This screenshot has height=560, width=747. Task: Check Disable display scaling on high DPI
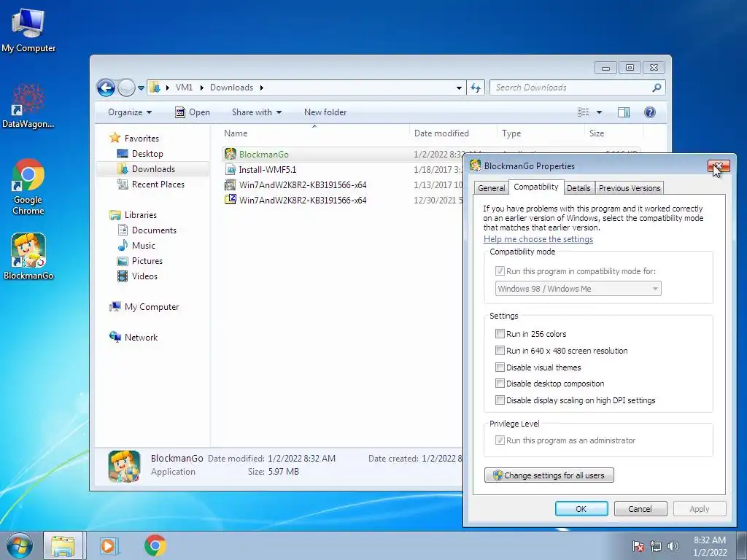(x=500, y=400)
